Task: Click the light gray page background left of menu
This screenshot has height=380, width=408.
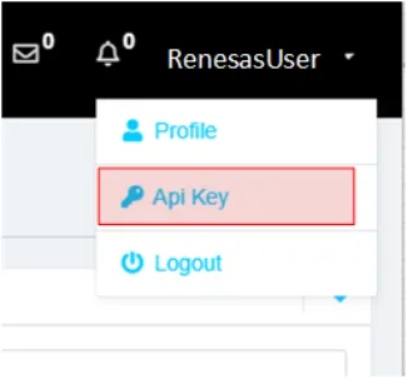Action: click(x=49, y=177)
